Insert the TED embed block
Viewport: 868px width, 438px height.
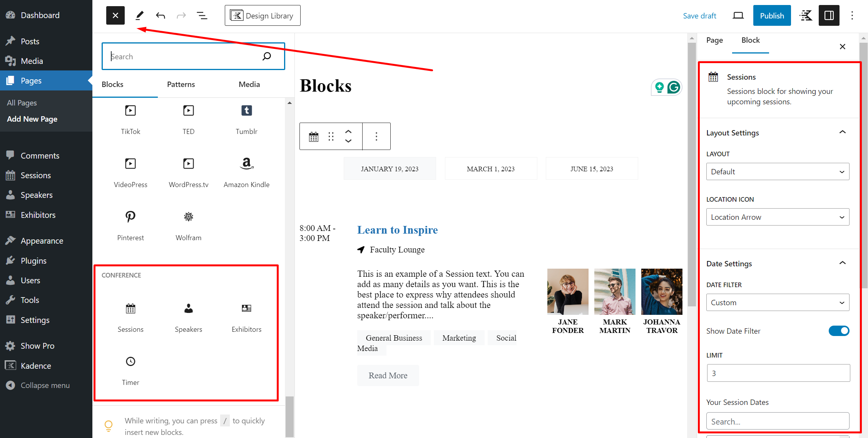pos(189,120)
